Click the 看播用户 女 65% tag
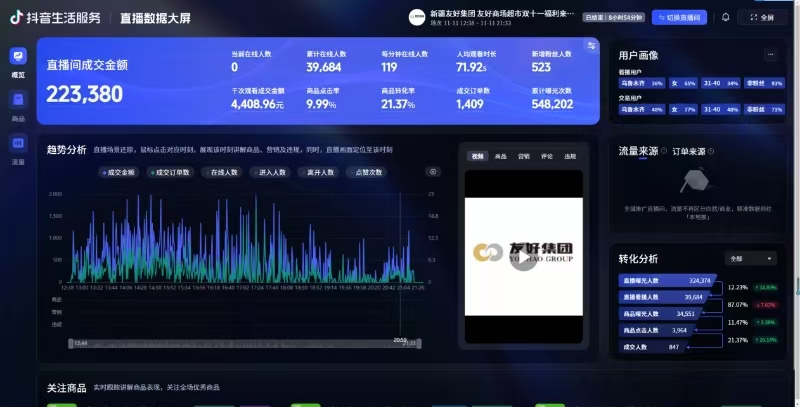Image resolution: width=800 pixels, height=407 pixels. coord(683,83)
